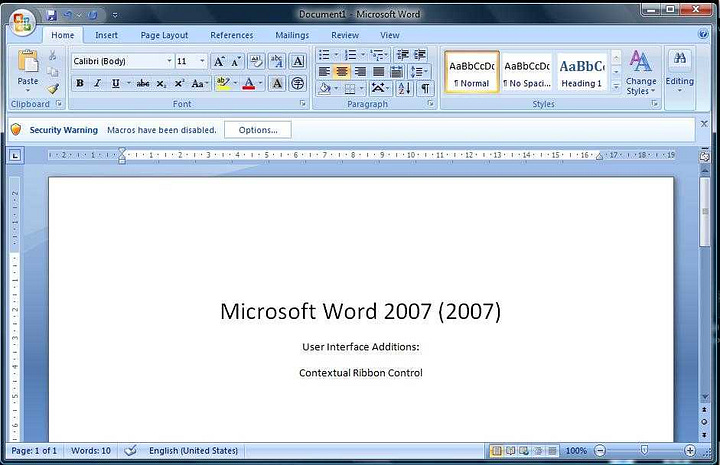Screen dimensions: 720x465
Task: Cut selection with the scissors icon
Action: tap(53, 56)
